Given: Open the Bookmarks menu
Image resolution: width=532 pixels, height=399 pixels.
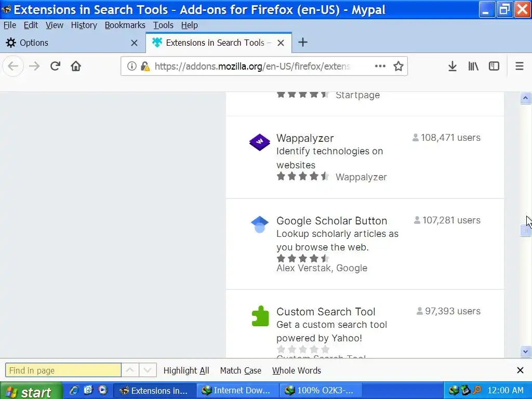Looking at the screenshot, I should click(x=125, y=25).
